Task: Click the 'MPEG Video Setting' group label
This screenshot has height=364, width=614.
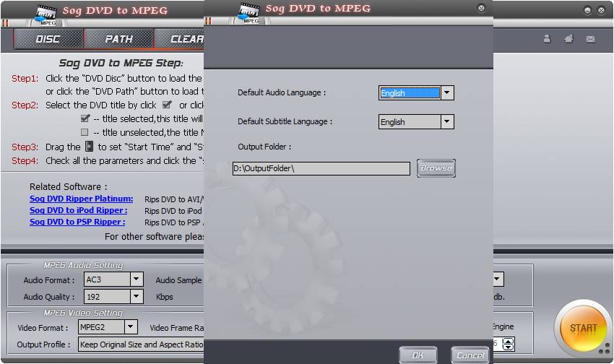Action: pyautogui.click(x=83, y=313)
